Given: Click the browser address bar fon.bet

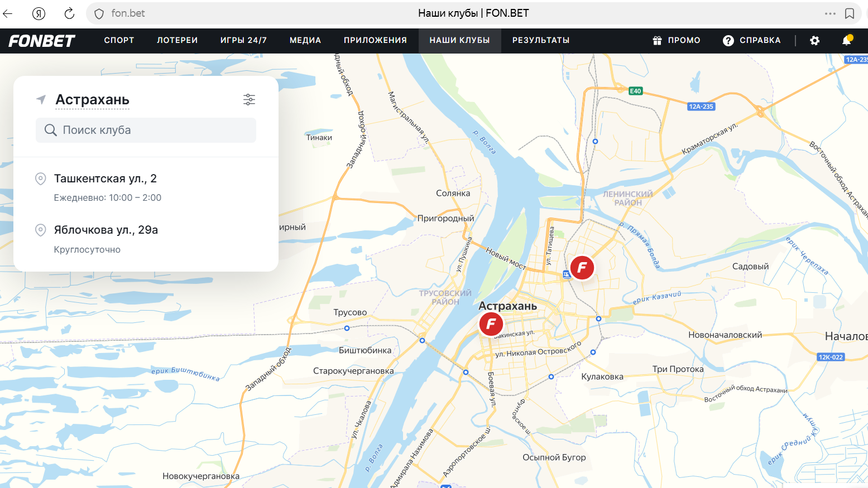Looking at the screenshot, I should point(128,13).
